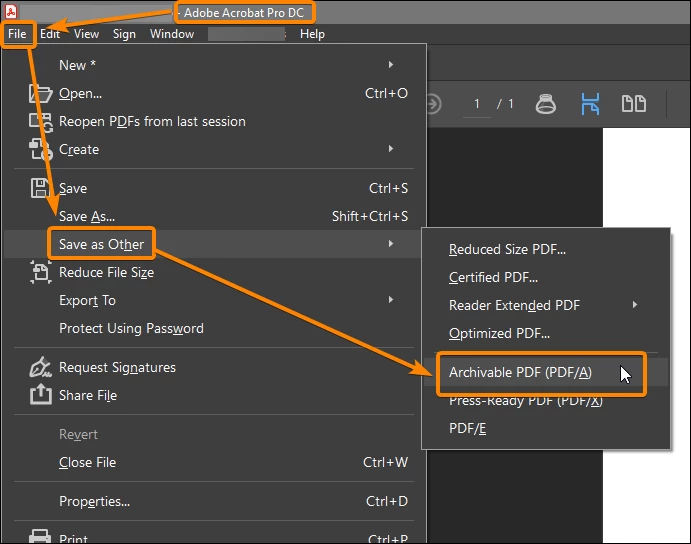Click the next page arrow icon in toolbar
The image size is (691, 544).
433,104
